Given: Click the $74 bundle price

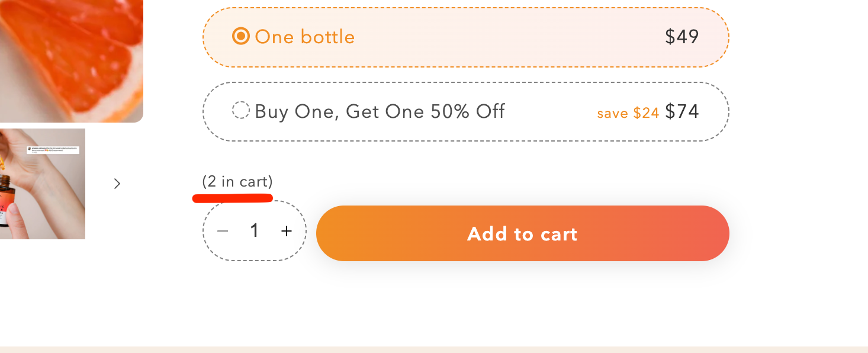Looking at the screenshot, I should 682,111.
